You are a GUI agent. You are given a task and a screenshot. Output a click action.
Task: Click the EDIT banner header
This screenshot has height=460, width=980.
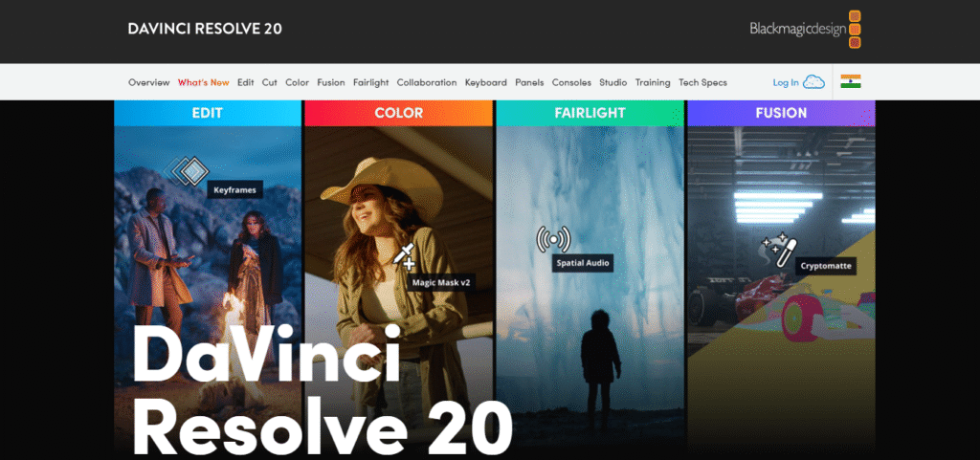(208, 113)
